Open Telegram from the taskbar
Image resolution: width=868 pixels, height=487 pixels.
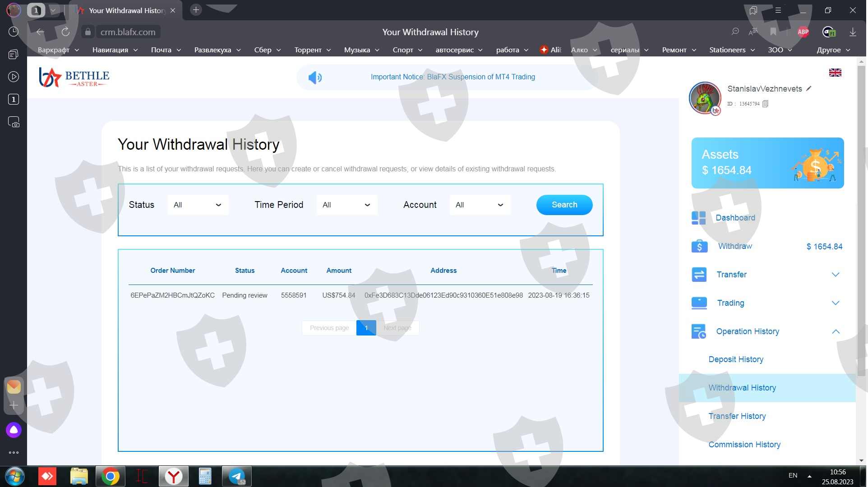coord(237,476)
